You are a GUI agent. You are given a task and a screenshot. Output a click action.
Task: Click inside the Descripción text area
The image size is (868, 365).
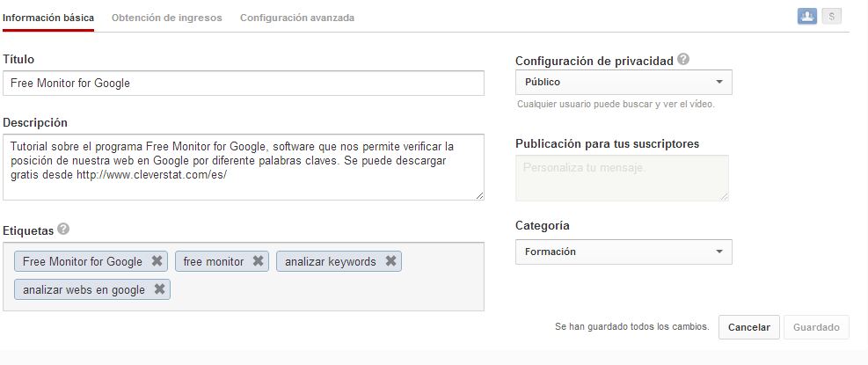(244, 167)
